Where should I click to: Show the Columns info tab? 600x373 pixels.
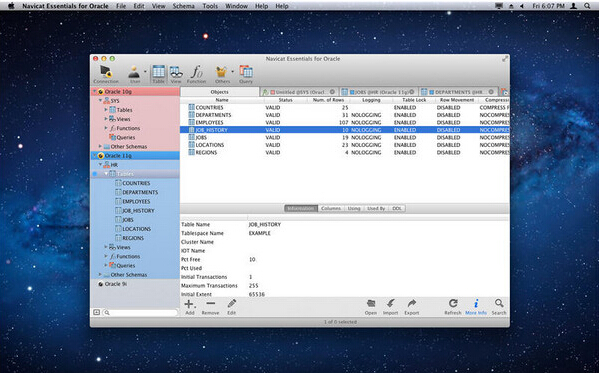click(331, 208)
